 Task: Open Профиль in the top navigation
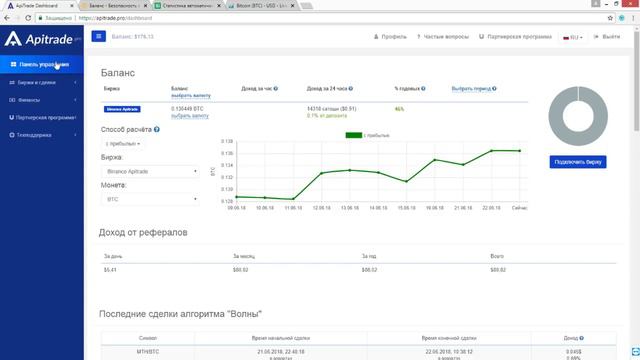click(x=390, y=37)
